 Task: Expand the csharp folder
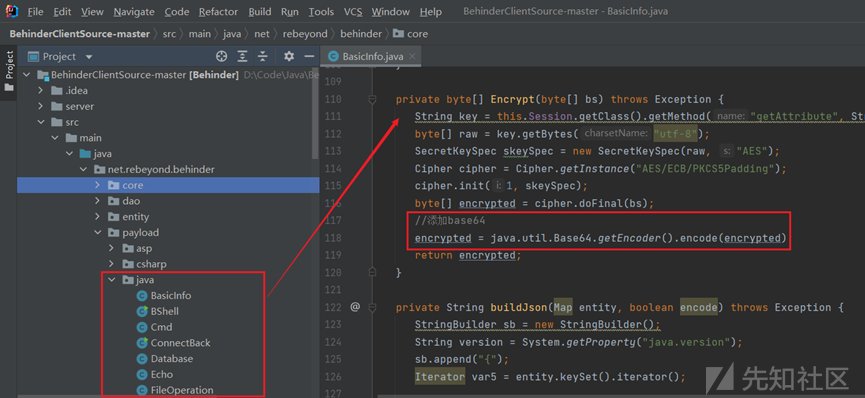pos(111,264)
